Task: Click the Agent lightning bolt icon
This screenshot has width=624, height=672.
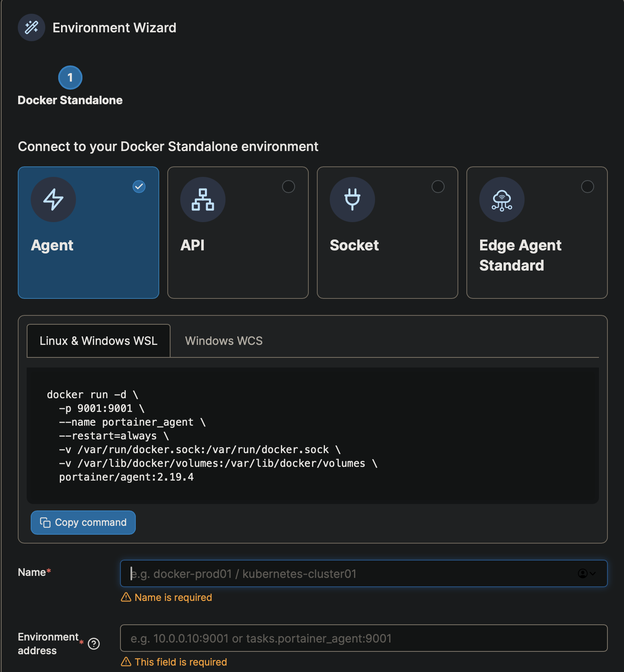Action: pos(53,199)
